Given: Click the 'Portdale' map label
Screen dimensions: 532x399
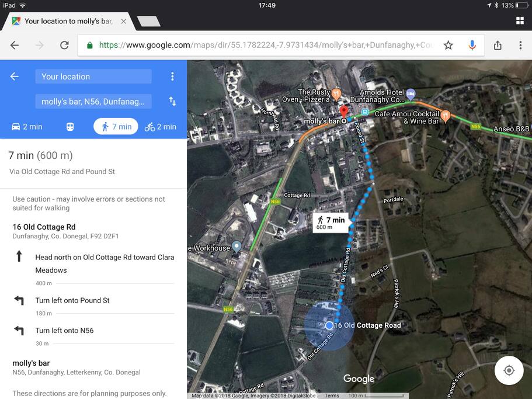Looking at the screenshot, I should point(393,200).
